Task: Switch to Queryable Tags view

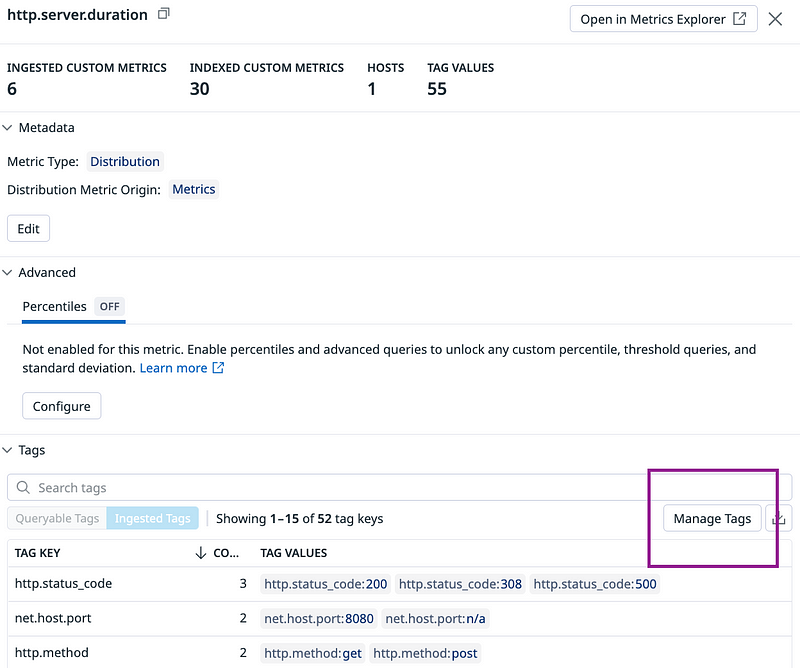Action: pyautogui.click(x=57, y=519)
